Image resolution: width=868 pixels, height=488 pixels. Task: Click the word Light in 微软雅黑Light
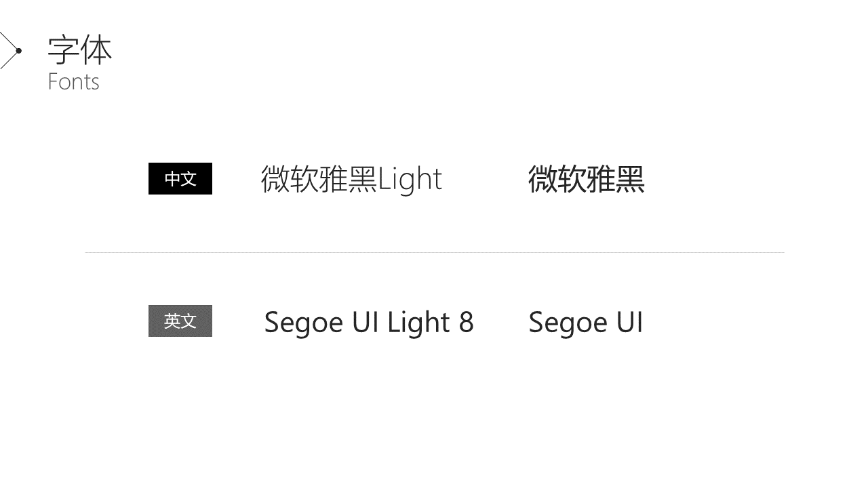pyautogui.click(x=410, y=179)
